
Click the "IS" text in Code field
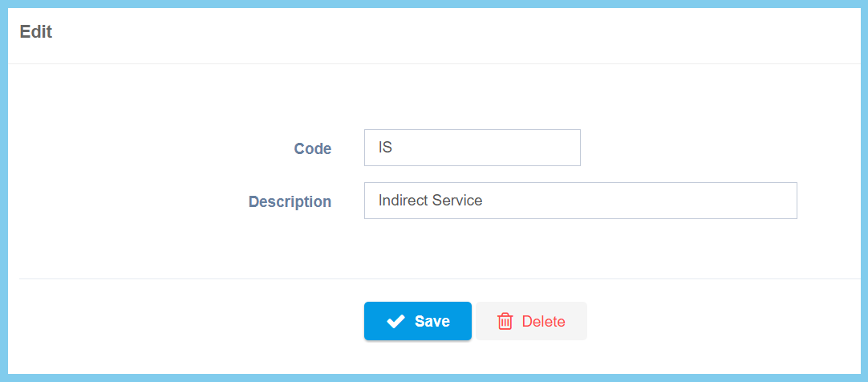click(385, 148)
